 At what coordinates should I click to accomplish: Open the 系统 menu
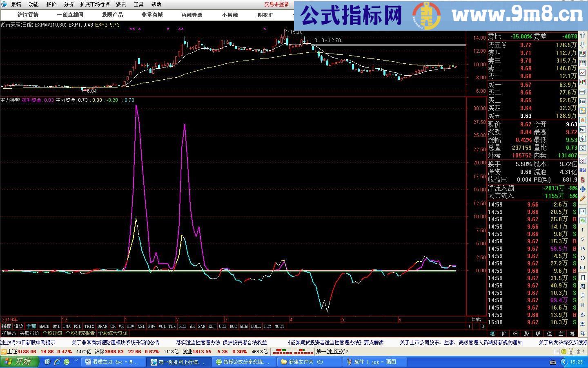click(x=16, y=4)
